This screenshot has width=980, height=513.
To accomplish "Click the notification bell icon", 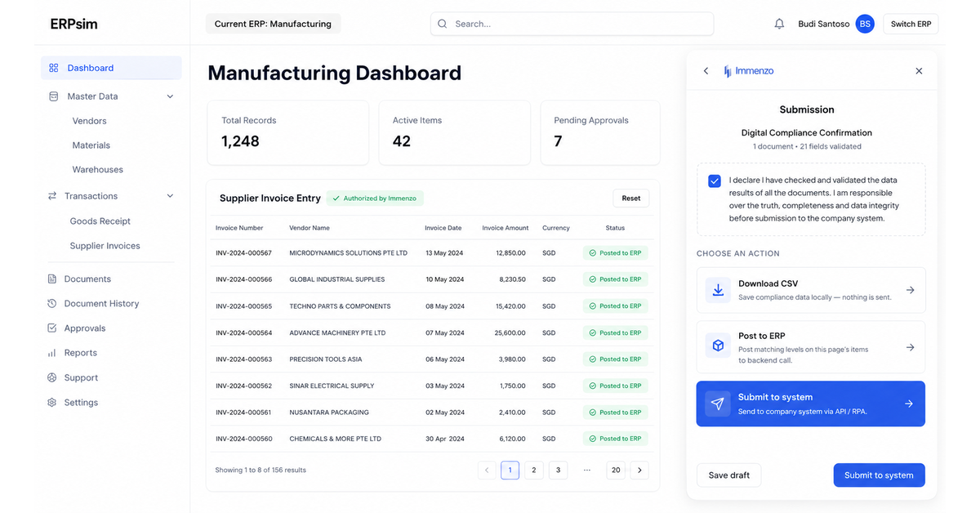I will [779, 24].
